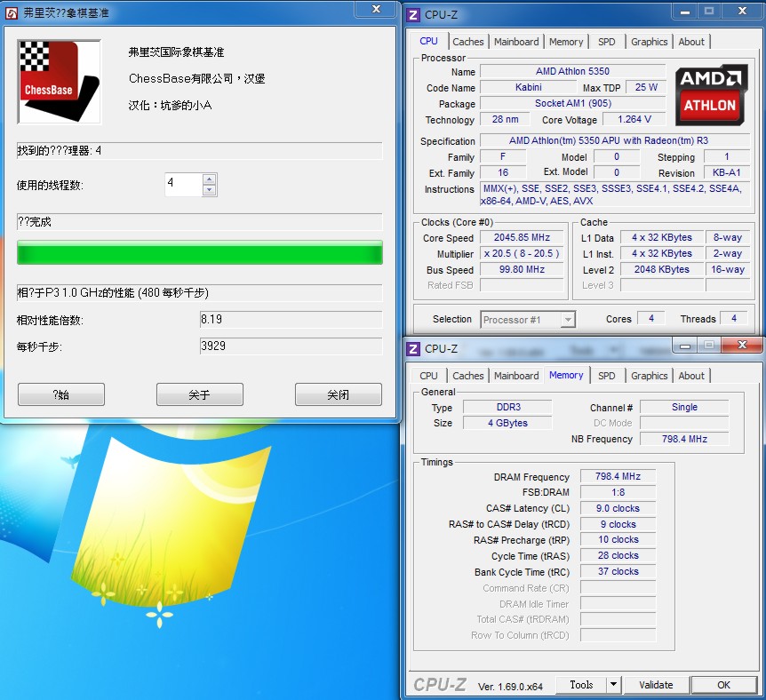This screenshot has height=700, width=766.
Task: Click the 8.19 relative performance value
Action: [x=291, y=320]
